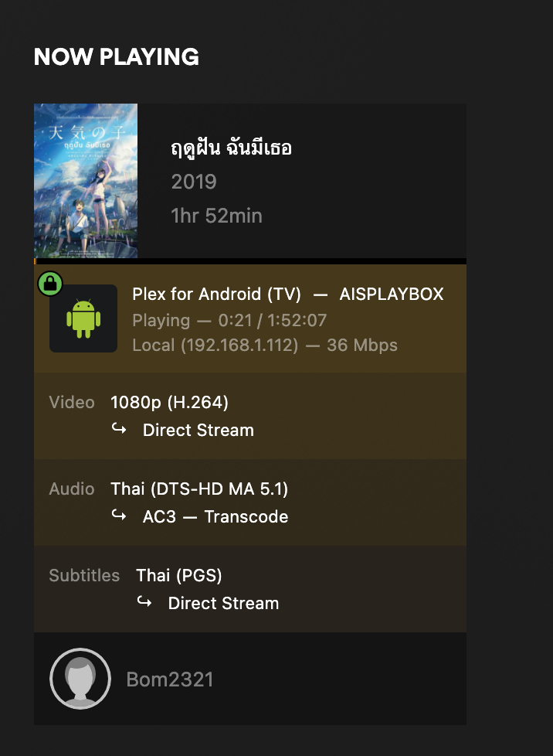Click the 1080p (H.264) video info
This screenshot has height=756, width=553.
click(169, 402)
